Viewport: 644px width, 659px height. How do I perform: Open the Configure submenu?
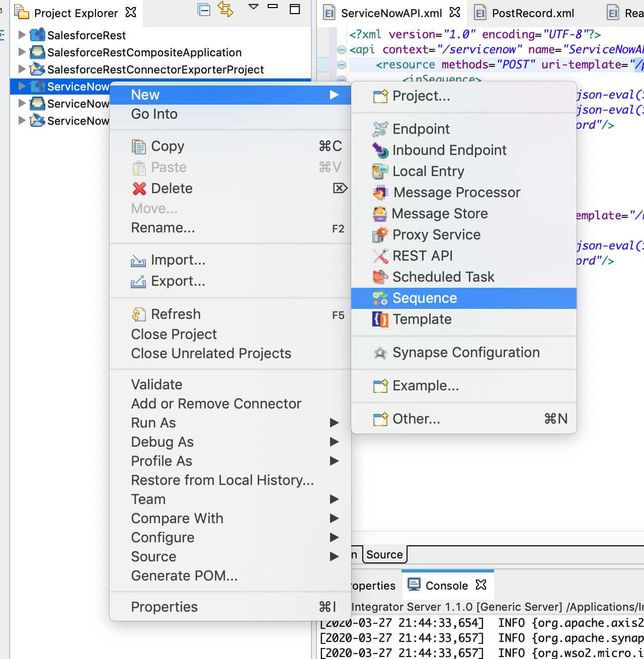tap(230, 538)
